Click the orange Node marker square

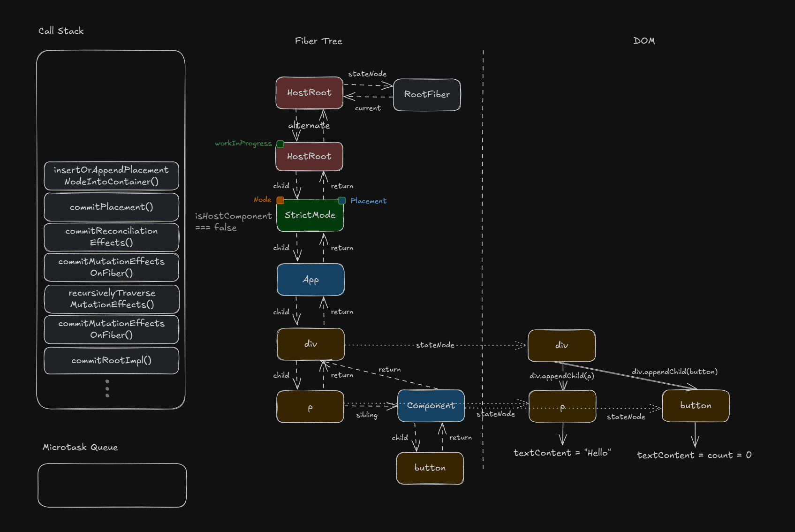coord(280,200)
